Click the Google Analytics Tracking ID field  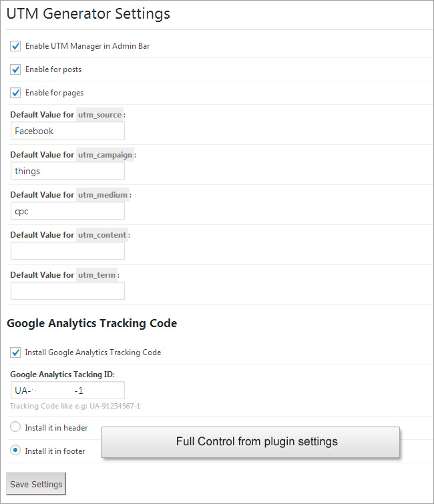pyautogui.click(x=67, y=391)
